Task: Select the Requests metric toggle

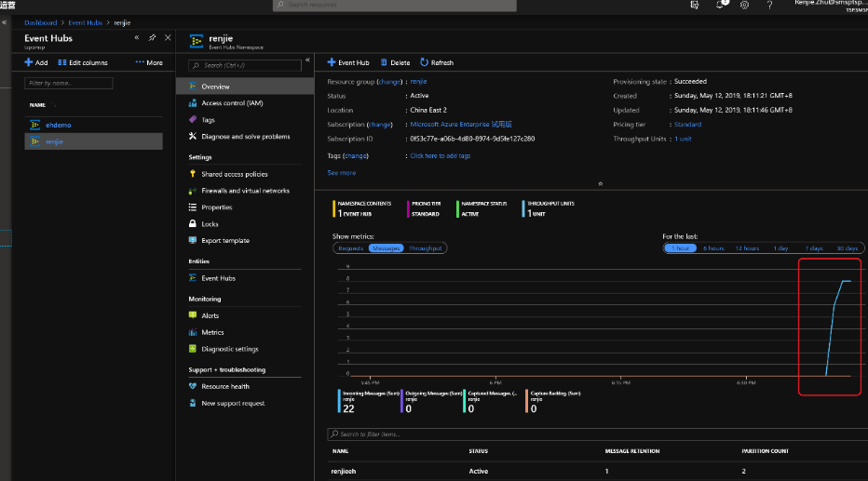Action: [350, 248]
